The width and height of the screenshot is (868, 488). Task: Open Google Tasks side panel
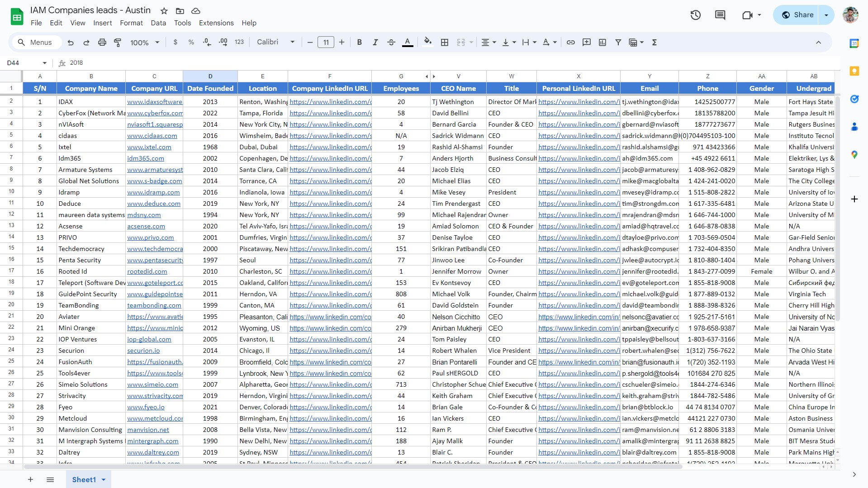tap(854, 99)
